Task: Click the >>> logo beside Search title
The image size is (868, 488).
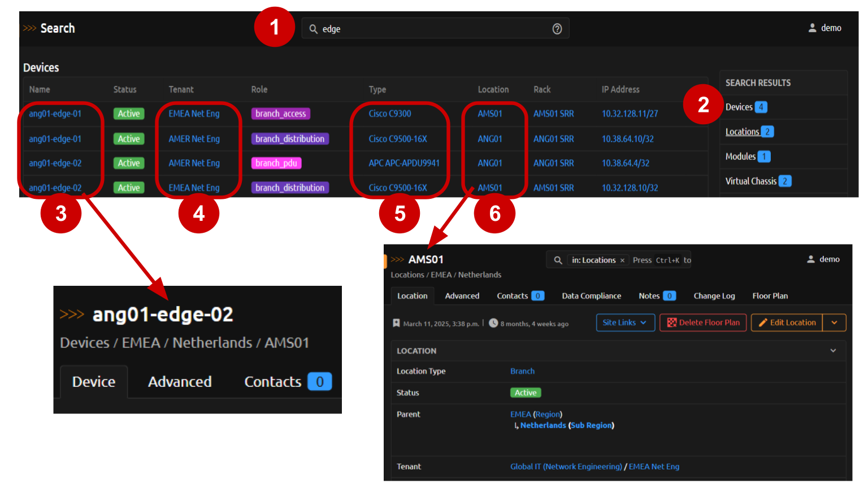Action: click(x=29, y=28)
